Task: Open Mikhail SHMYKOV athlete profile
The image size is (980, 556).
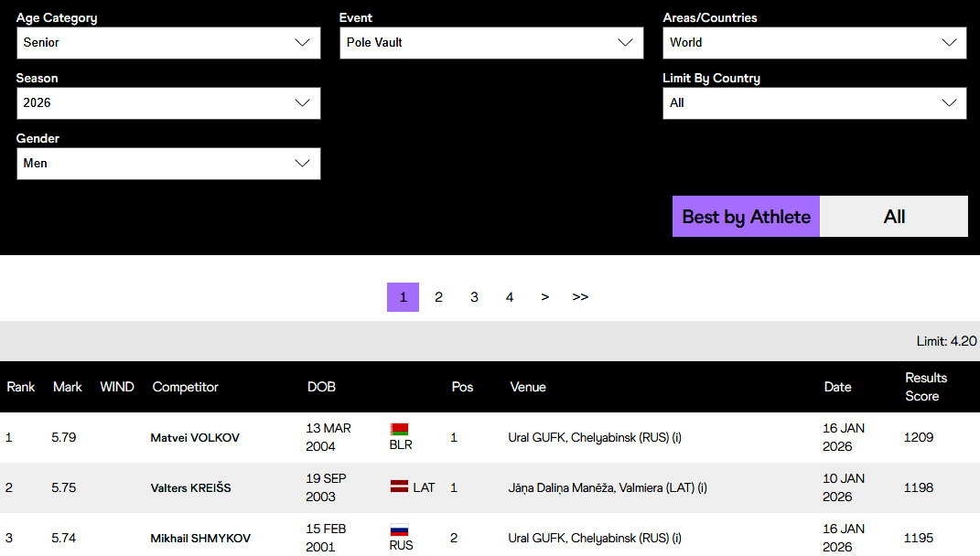Action: tap(200, 539)
